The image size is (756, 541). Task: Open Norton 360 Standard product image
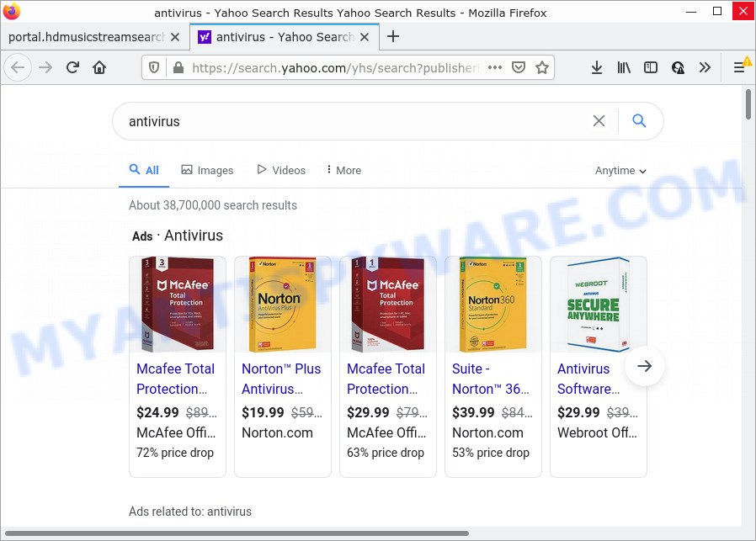click(492, 304)
